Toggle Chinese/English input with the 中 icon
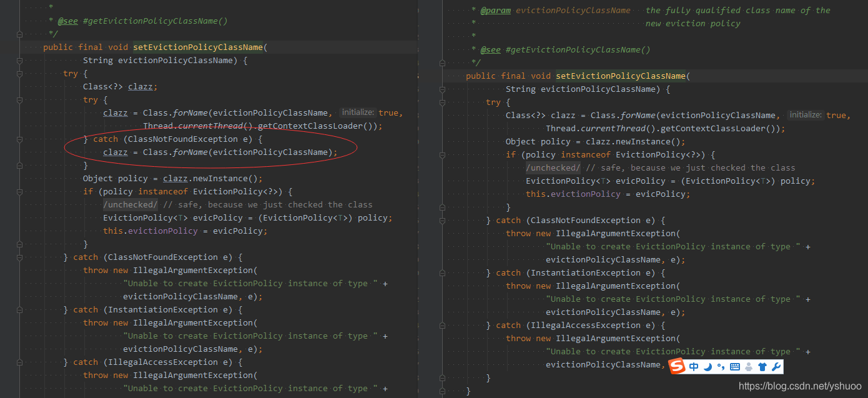This screenshot has width=868, height=398. pos(694,366)
